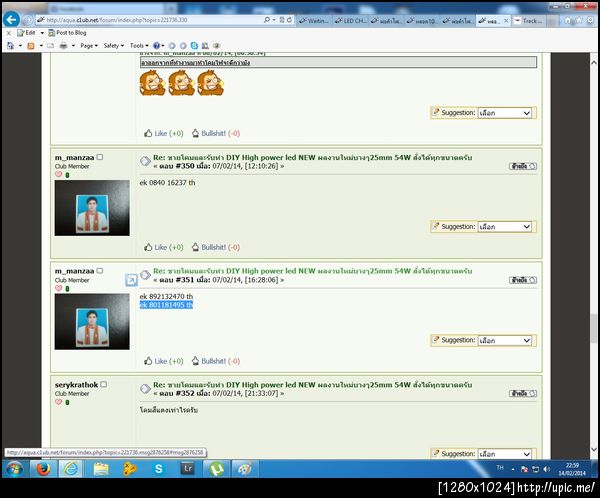Click status box next to m_manzaa in reply #350
The height and width of the screenshot is (498, 600).
coord(100,157)
